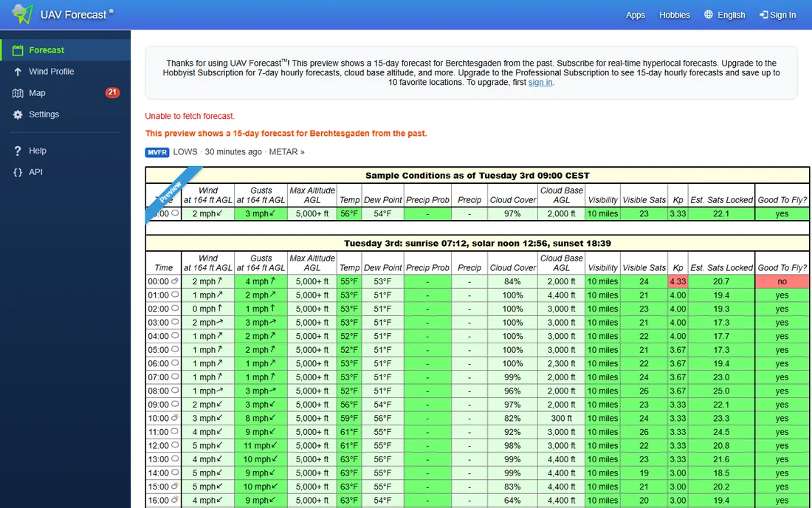
Task: Open the Map menu item
Action: 65,93
